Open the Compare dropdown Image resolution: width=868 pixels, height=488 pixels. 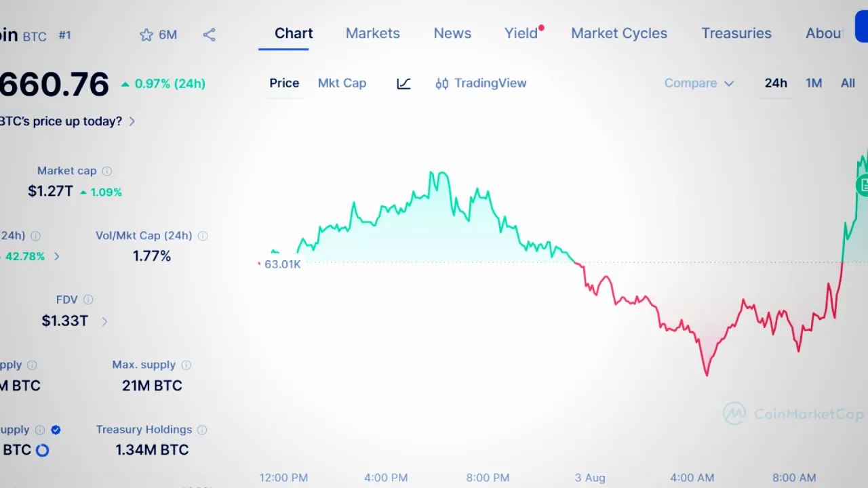[698, 83]
